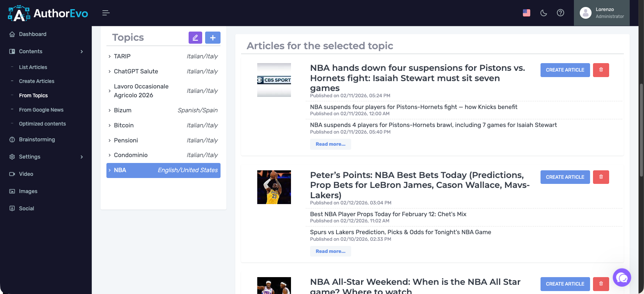Go to Dashboard

(33, 34)
